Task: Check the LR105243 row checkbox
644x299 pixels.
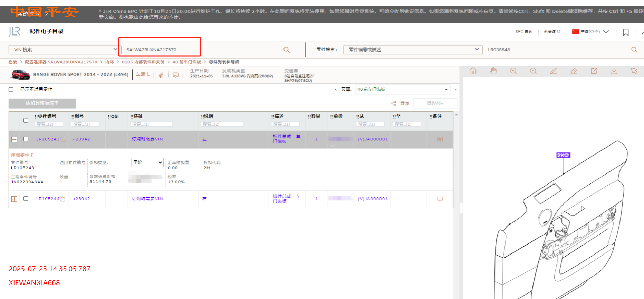Action: click(26, 139)
